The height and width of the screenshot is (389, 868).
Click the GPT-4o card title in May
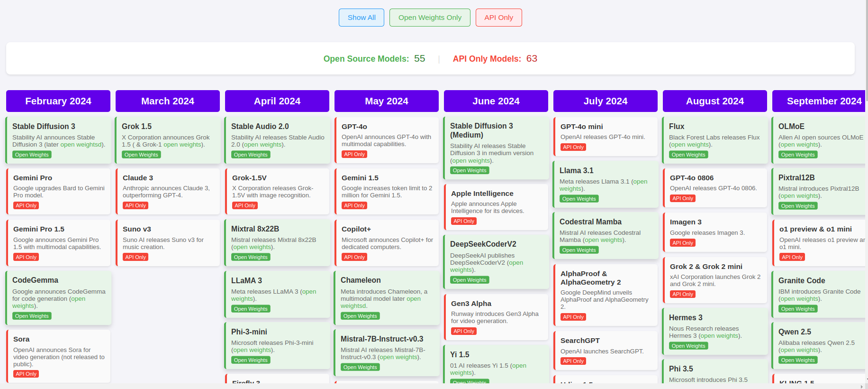(x=354, y=126)
